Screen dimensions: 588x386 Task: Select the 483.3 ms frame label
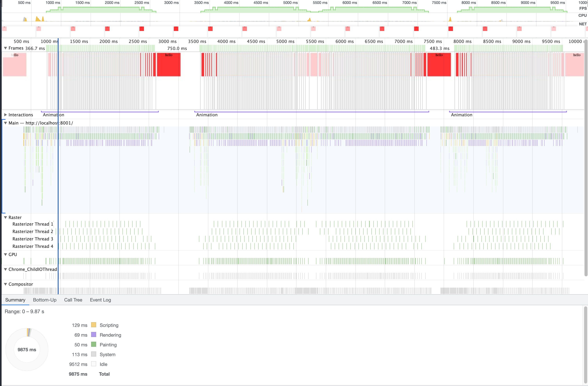click(x=440, y=48)
